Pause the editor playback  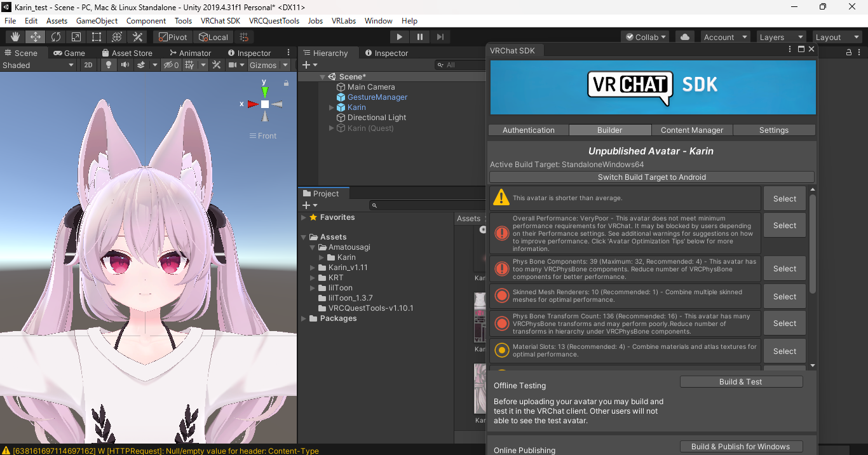[419, 37]
